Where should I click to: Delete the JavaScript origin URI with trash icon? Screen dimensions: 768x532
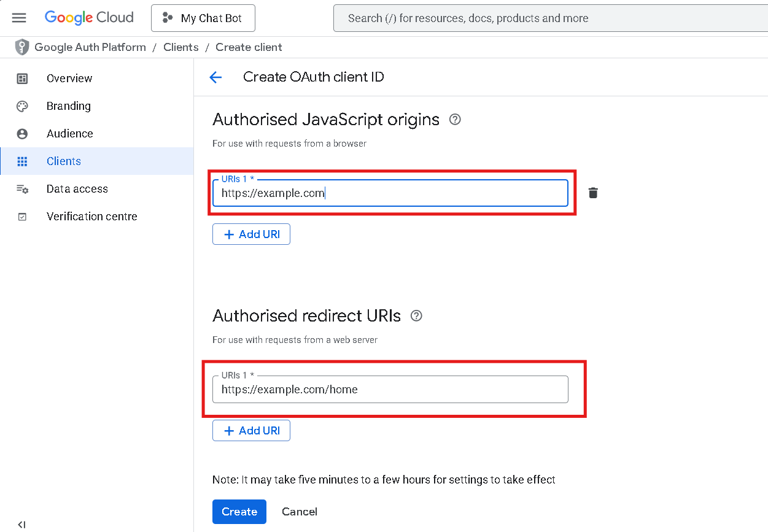click(x=593, y=193)
